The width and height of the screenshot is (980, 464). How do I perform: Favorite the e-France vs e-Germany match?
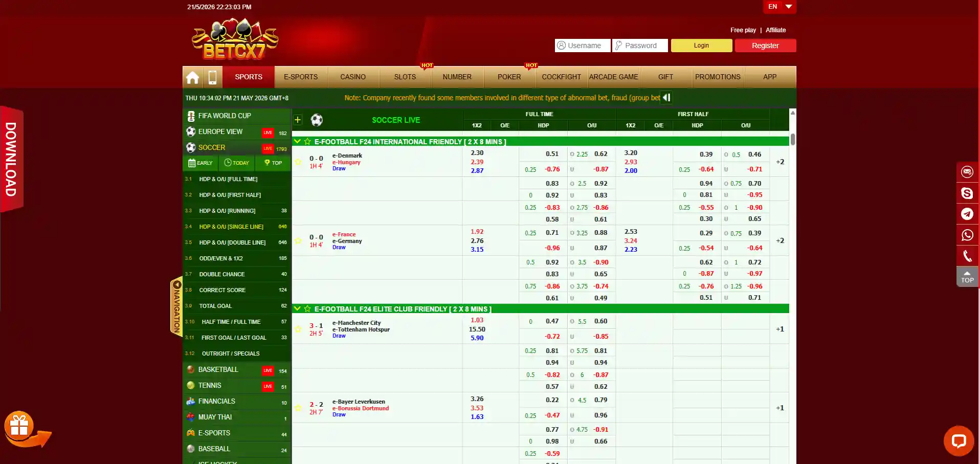tap(298, 241)
